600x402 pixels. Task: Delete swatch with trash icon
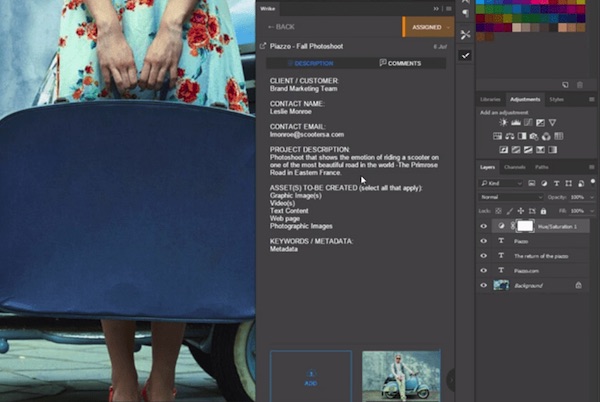point(580,85)
